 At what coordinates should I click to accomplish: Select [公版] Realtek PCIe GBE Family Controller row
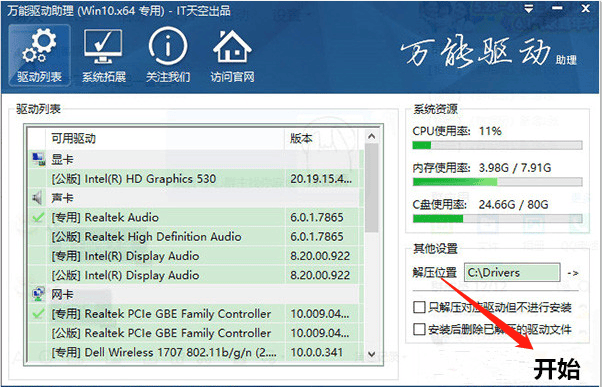coord(196,333)
